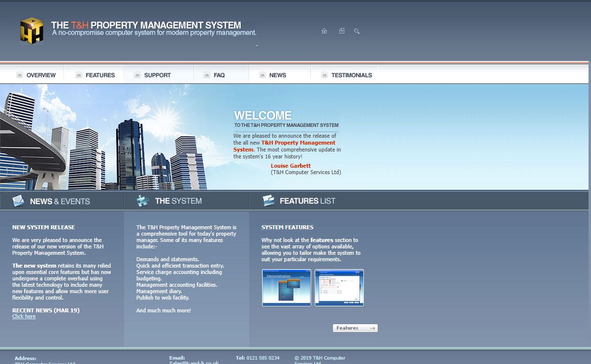Open the Demonstration screenshot thumbnail
This screenshot has height=364, width=591.
click(x=287, y=288)
